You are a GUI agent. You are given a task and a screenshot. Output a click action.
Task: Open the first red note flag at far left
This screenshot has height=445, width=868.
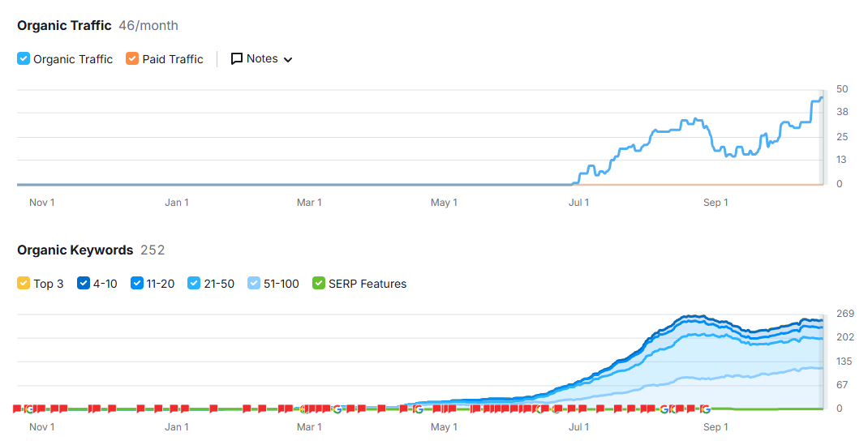click(x=17, y=409)
